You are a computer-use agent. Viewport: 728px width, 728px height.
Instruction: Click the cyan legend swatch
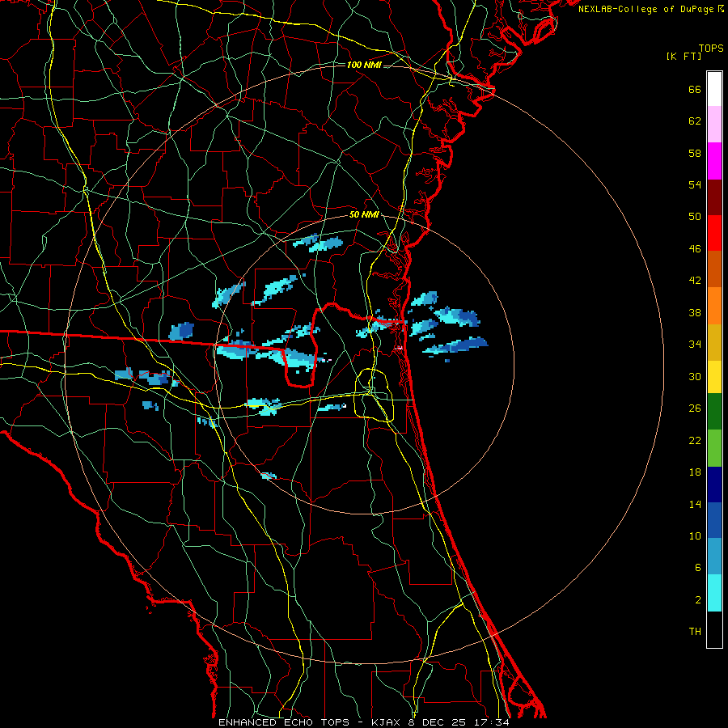[714, 593]
